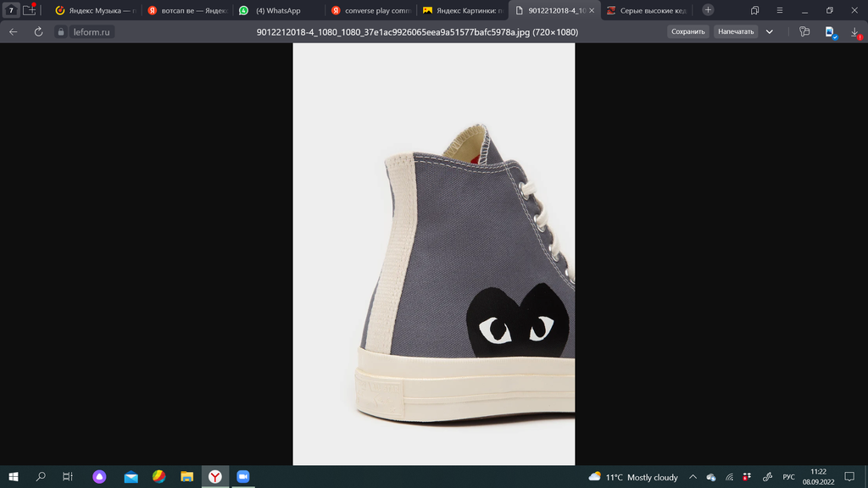Click the tab group counter showing 7
868x488 pixels.
point(11,10)
